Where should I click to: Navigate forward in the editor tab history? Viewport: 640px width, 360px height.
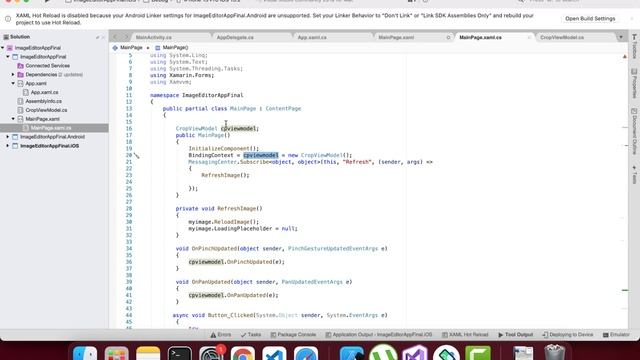[126, 37]
